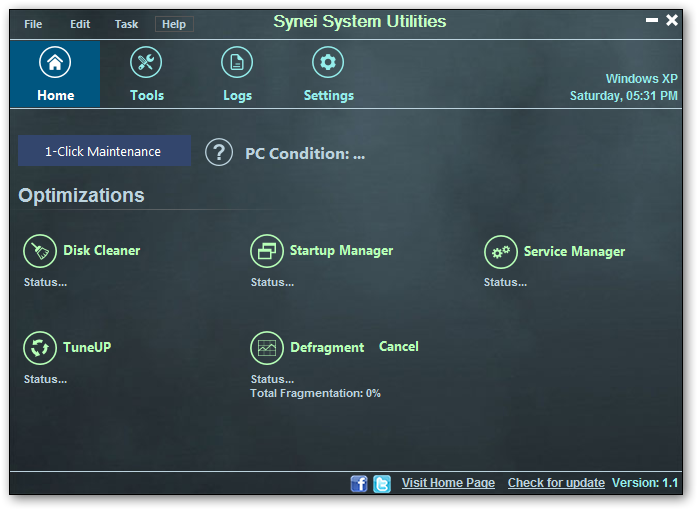Click the Status text under Defragment
698x510 pixels.
(x=272, y=379)
